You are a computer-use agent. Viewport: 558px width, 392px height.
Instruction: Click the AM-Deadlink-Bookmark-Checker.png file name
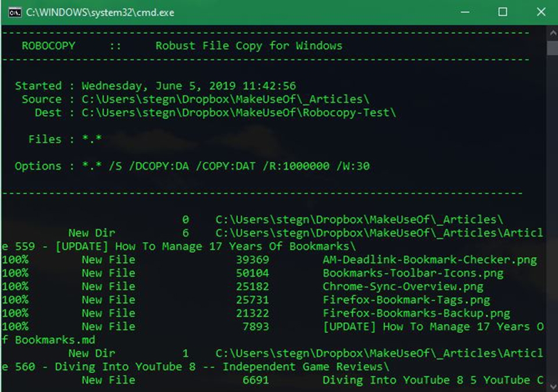(x=430, y=260)
